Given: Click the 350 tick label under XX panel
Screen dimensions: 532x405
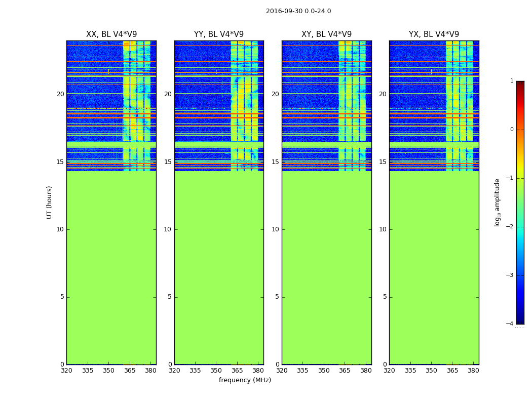Looking at the screenshot, I should coord(108,371).
